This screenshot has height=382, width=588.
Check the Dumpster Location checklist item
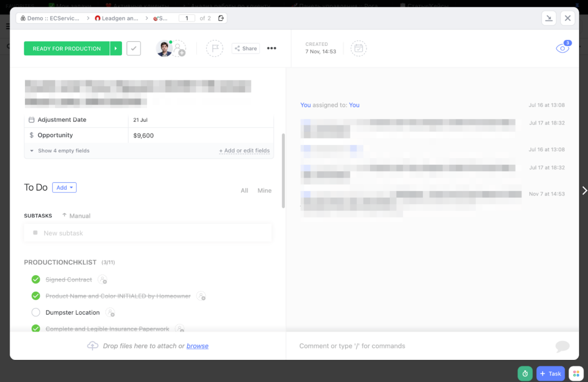click(35, 313)
